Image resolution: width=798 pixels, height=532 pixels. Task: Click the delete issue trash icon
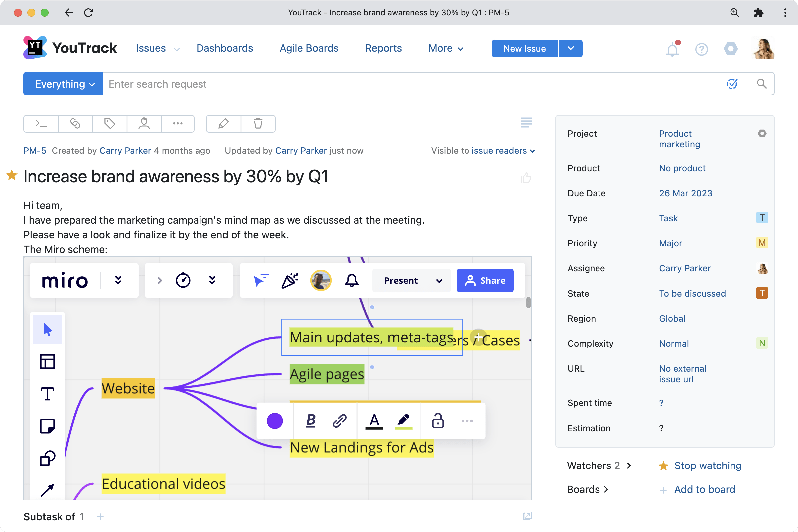258,123
